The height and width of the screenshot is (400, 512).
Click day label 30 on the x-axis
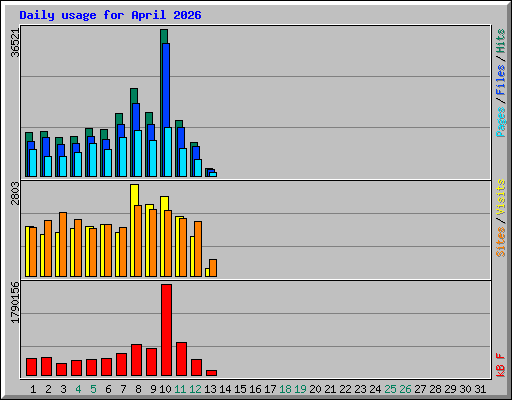click(465, 389)
